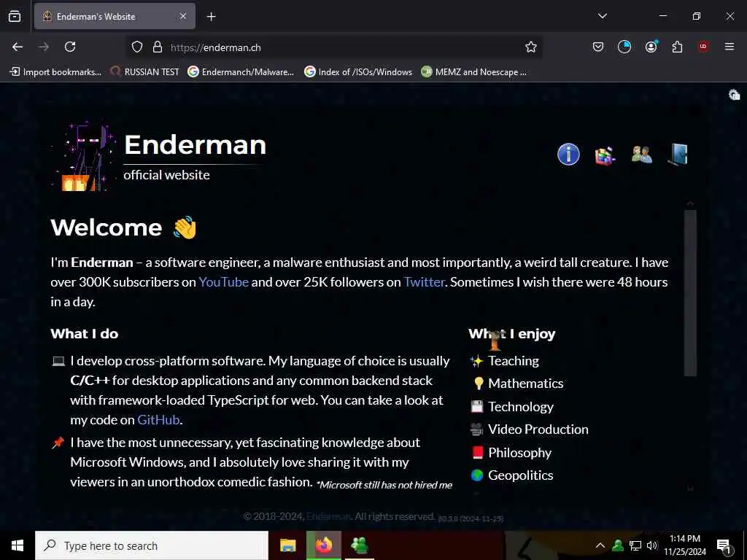Open the two-people icon in site header
The height and width of the screenshot is (560, 747).
click(x=642, y=155)
